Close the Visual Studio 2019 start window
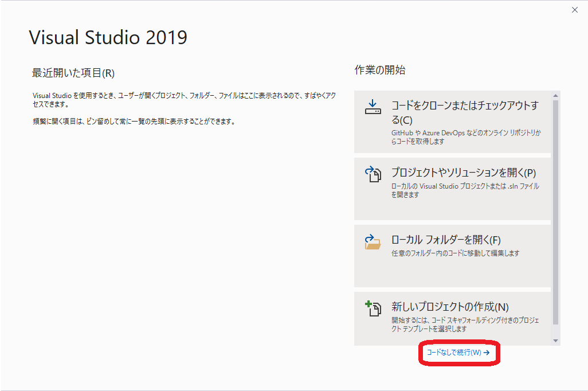 coord(575,10)
